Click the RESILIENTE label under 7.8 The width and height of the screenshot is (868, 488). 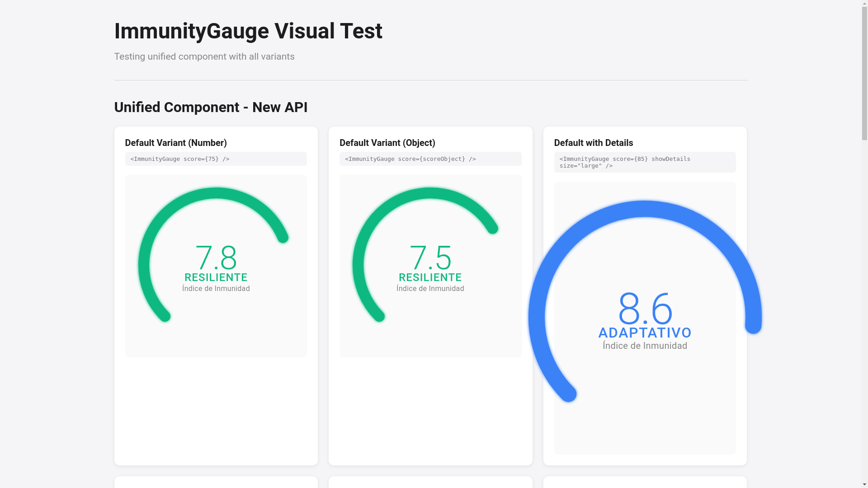[x=216, y=277]
